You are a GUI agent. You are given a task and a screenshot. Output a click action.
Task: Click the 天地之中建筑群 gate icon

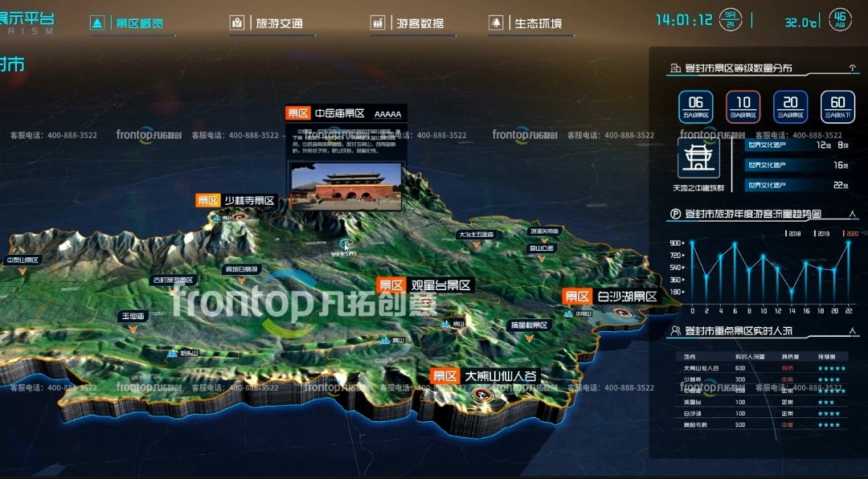pyautogui.click(x=694, y=158)
